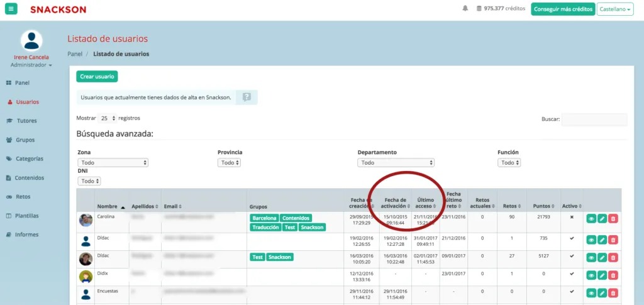This screenshot has width=644, height=305.
Task: Open the Castellano language dropdown
Action: click(x=615, y=9)
